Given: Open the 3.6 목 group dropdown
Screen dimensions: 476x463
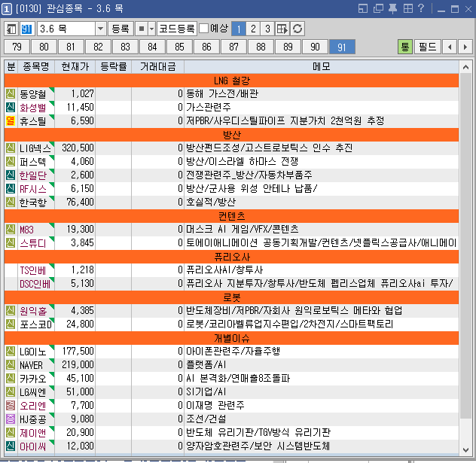Looking at the screenshot, I should (100, 29).
